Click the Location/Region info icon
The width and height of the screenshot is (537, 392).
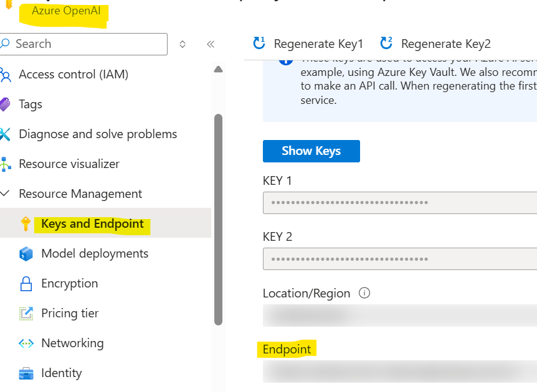pos(364,293)
